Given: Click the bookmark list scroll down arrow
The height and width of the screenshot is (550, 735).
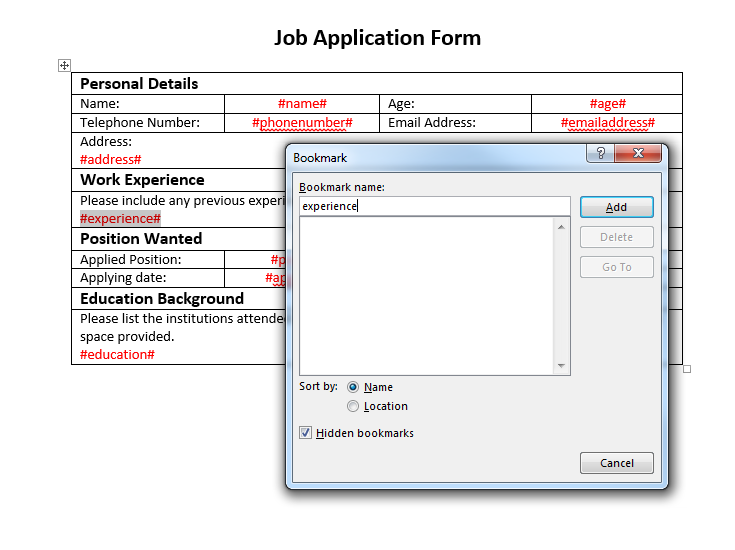Looking at the screenshot, I should click(561, 365).
